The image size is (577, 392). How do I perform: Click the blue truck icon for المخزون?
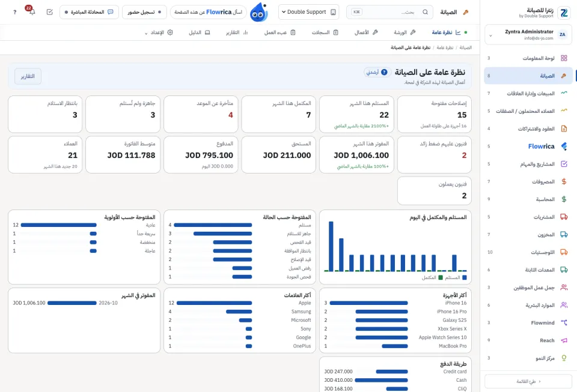tap(564, 234)
